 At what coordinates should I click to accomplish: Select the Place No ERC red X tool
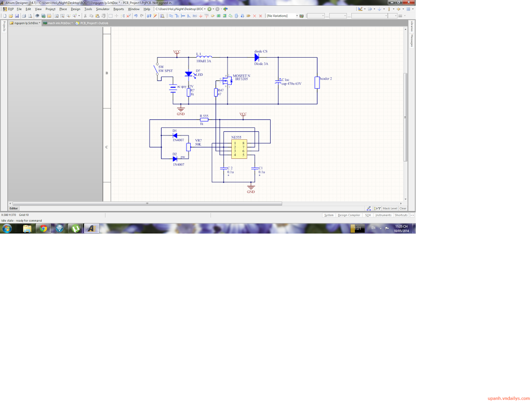(255, 16)
